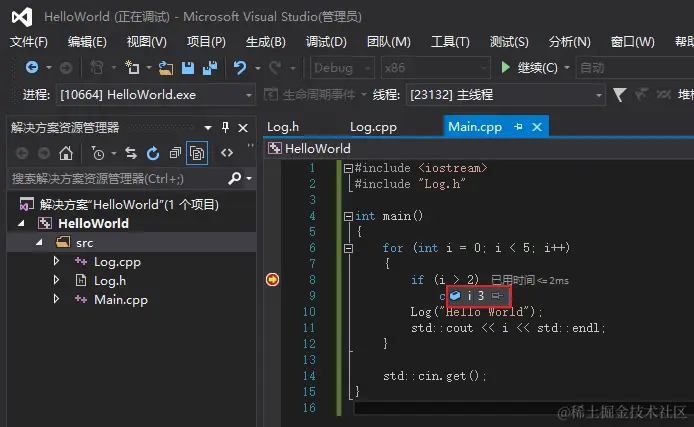This screenshot has height=427, width=694.
Task: Click the 生命周期事件 lifecycle events button
Action: point(310,95)
